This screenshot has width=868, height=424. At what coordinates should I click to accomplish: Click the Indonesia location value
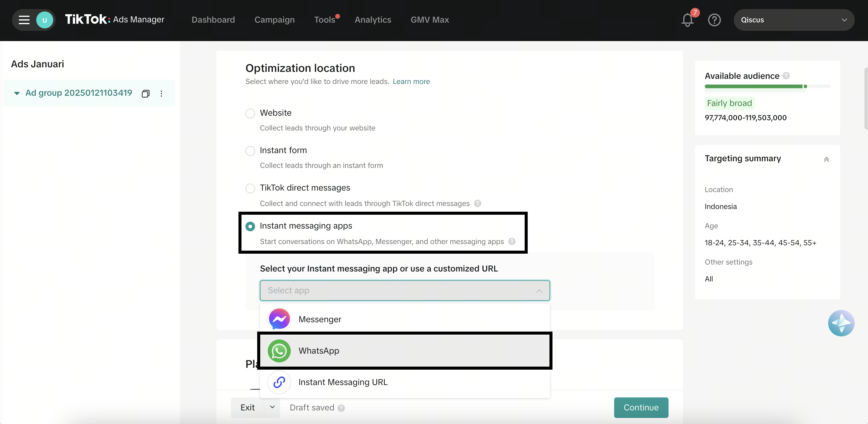pyautogui.click(x=721, y=207)
